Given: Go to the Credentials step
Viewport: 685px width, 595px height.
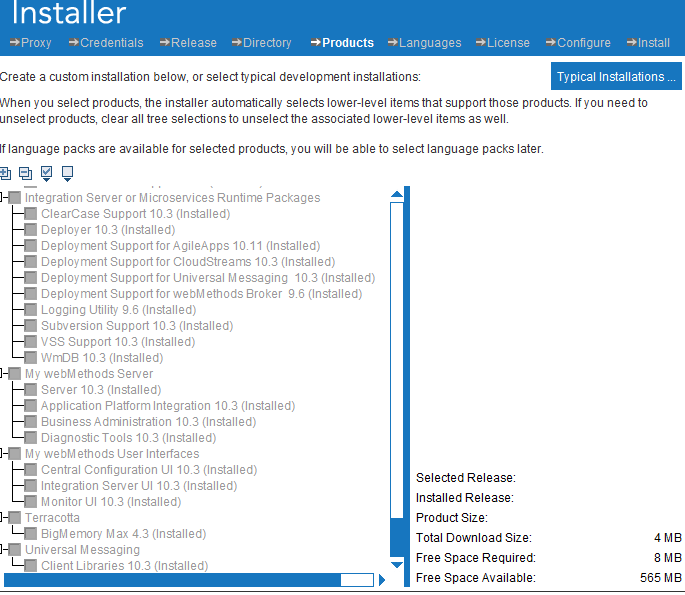Looking at the screenshot, I should (106, 43).
